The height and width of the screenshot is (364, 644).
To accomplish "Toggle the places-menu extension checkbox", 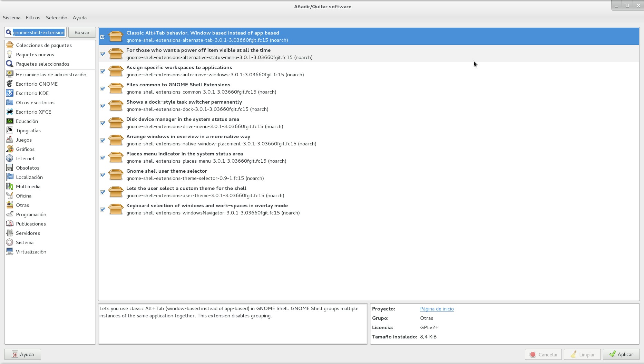I will [103, 157].
